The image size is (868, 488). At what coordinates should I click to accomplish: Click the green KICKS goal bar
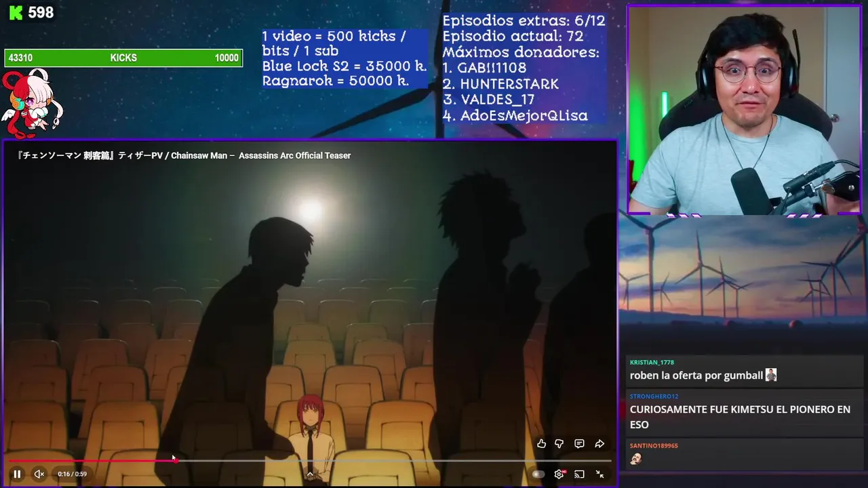pos(123,58)
